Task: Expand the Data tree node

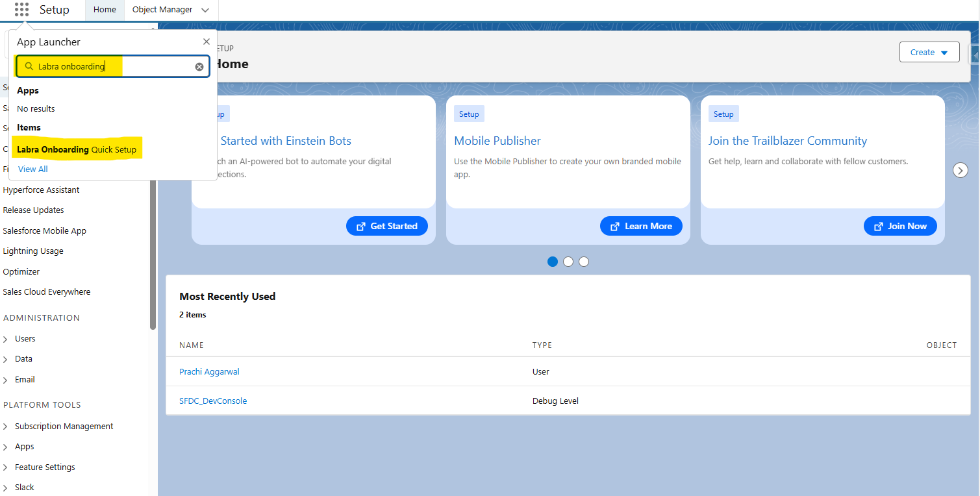Action: click(6, 359)
